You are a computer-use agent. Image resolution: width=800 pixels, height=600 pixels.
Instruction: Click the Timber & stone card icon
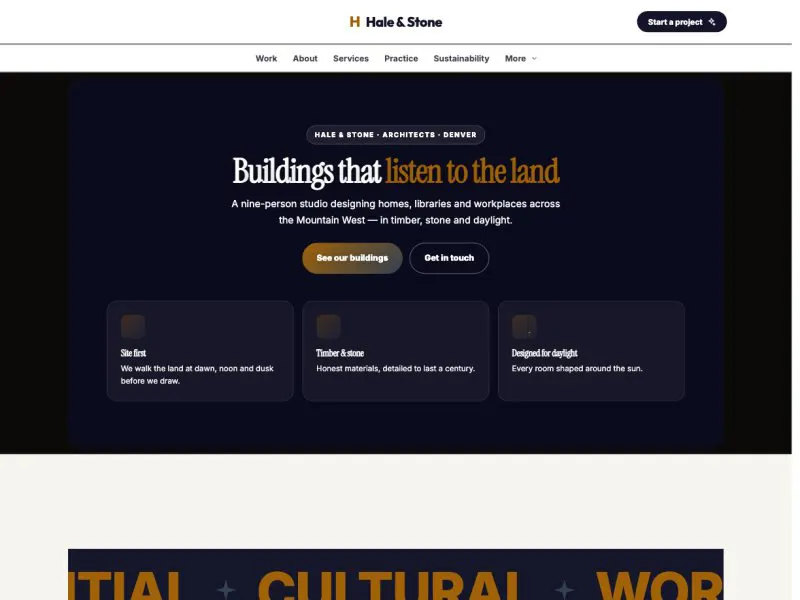pyautogui.click(x=329, y=327)
